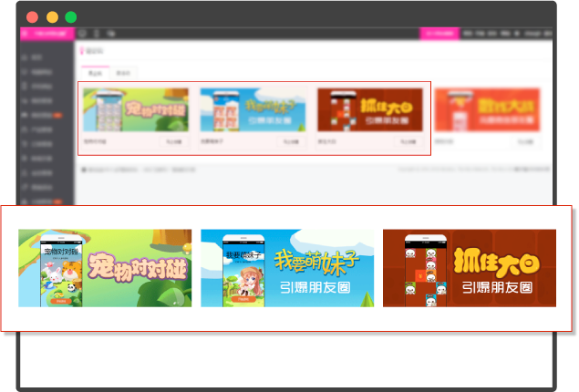Screen dimensions: 579x392
Task: Open the topmost sidebar menu item icon
Action: point(25,56)
